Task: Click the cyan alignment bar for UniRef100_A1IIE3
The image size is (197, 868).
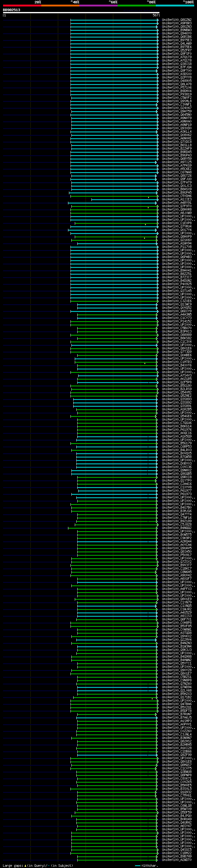Action: pos(124,200)
